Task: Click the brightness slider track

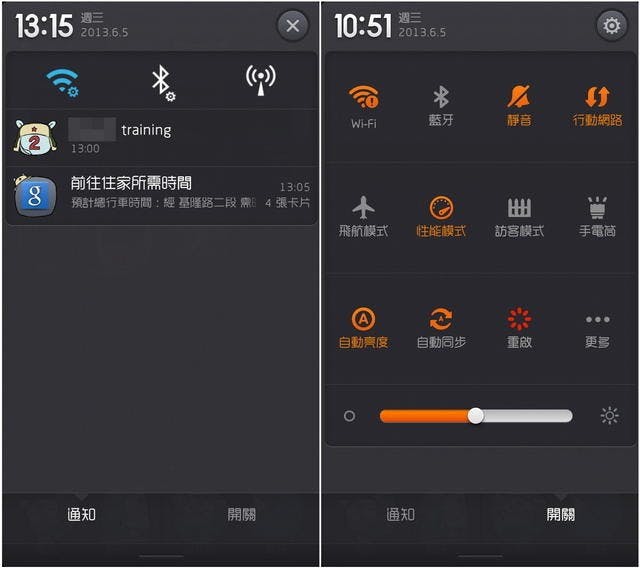Action: pyautogui.click(x=476, y=416)
